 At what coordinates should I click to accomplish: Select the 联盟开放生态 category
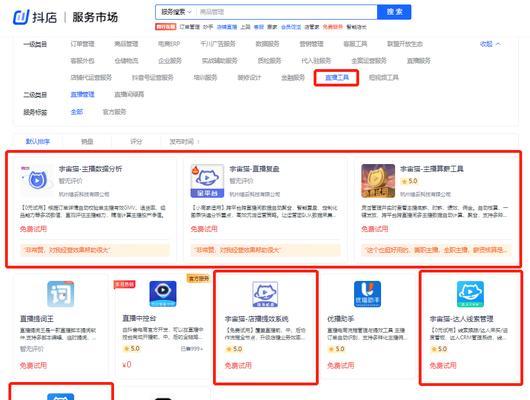tap(405, 44)
